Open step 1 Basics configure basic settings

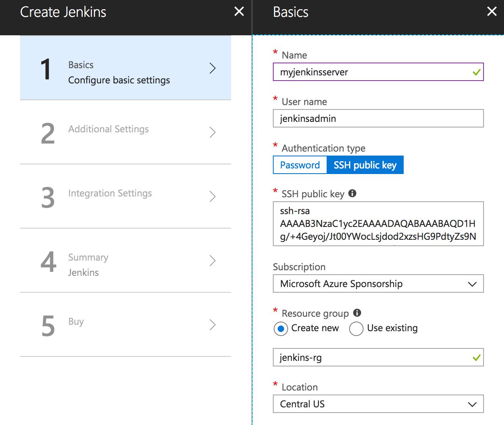[126, 68]
